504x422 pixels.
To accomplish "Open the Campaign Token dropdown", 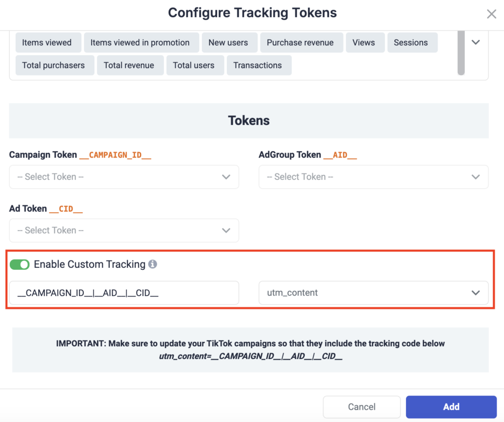I will click(x=124, y=177).
